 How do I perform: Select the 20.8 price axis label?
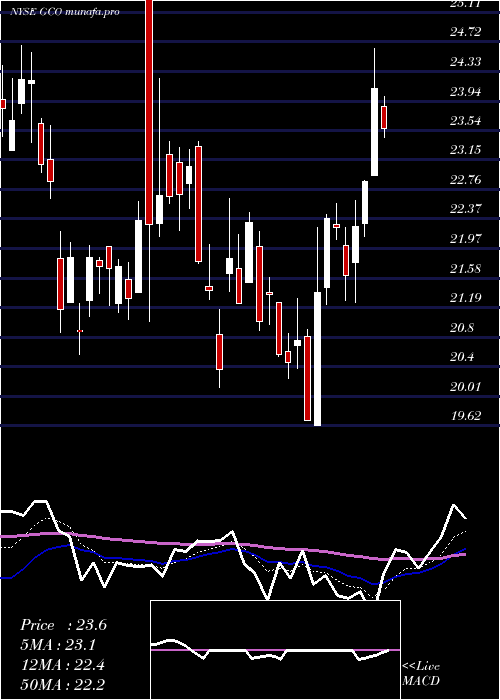[462, 328]
